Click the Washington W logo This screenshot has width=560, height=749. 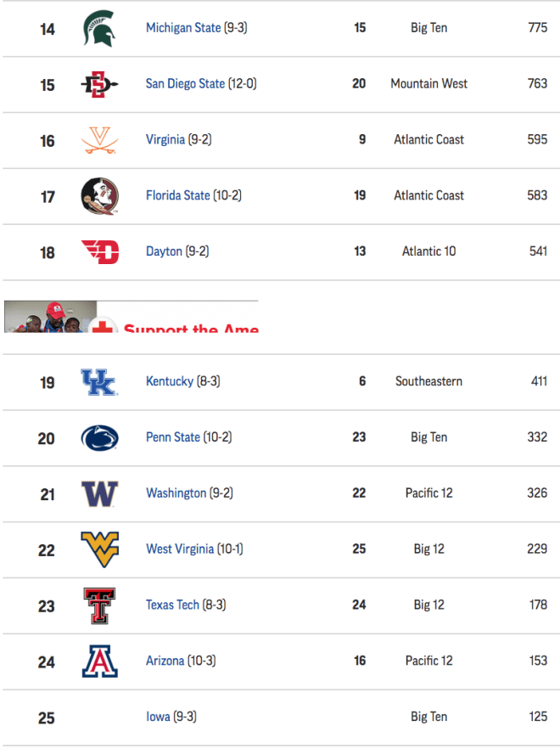click(99, 494)
